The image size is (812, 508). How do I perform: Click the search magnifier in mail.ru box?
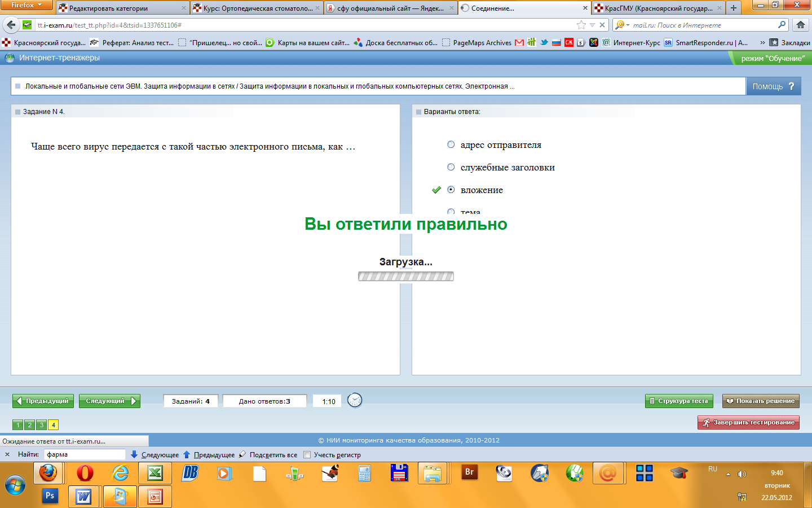click(x=782, y=25)
